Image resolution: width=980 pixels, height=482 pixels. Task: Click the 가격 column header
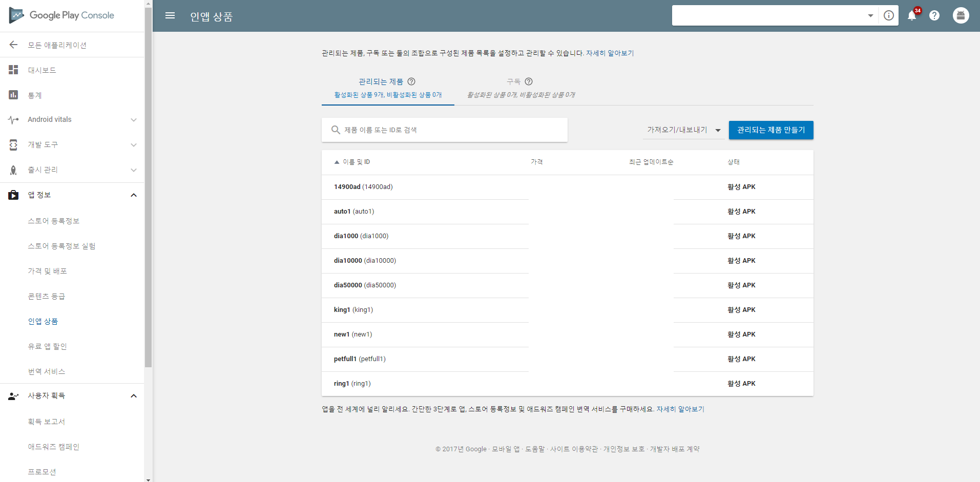pyautogui.click(x=537, y=162)
